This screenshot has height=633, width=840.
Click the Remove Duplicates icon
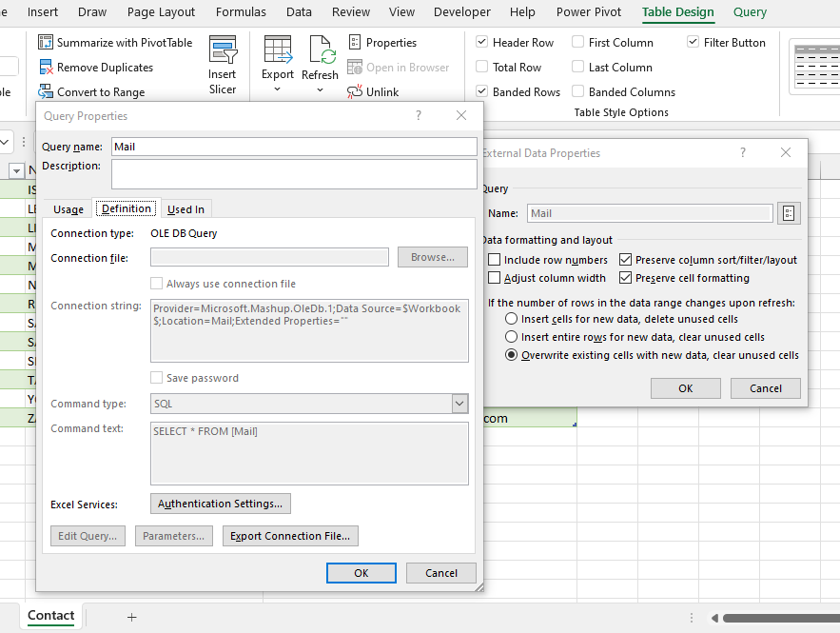[x=46, y=67]
